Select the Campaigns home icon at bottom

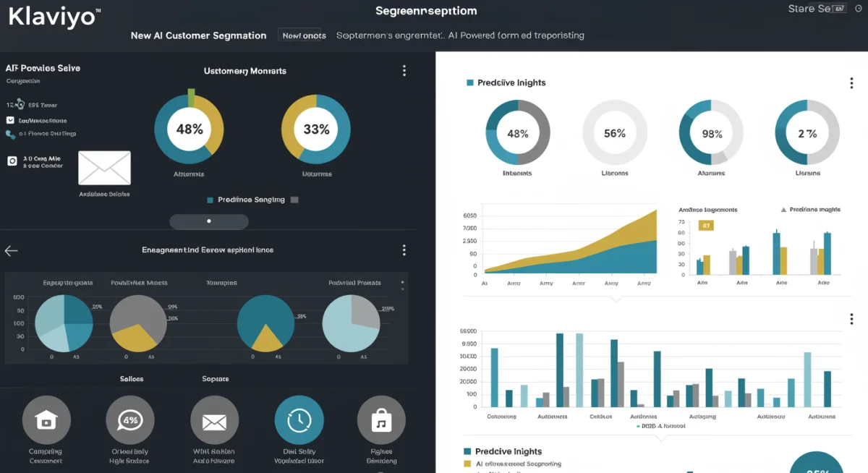[46, 419]
